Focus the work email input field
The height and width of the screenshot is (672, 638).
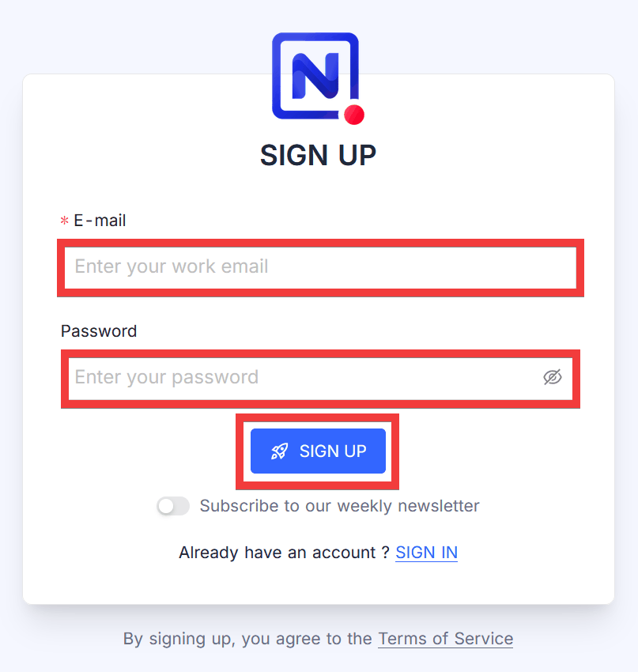(320, 267)
